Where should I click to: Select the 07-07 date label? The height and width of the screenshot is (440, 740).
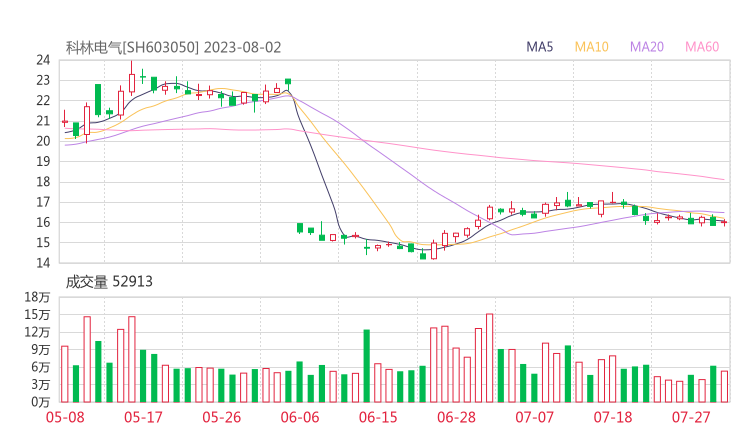pyautogui.click(x=534, y=417)
